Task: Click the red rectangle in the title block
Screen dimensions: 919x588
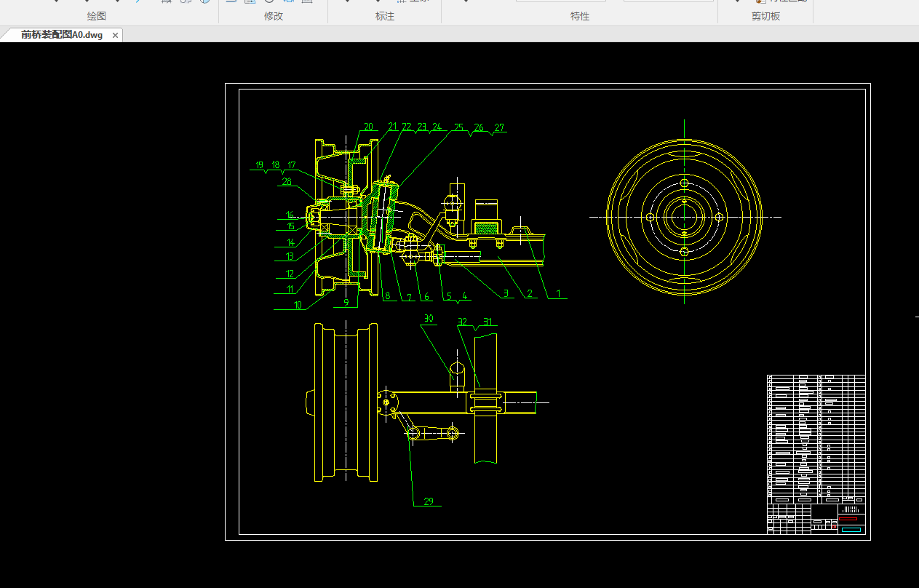Action: click(848, 520)
